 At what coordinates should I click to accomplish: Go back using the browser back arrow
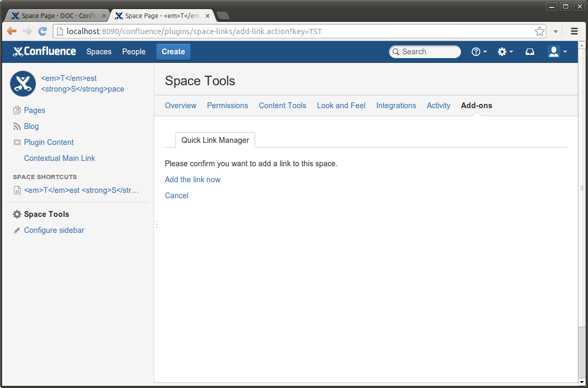12,31
